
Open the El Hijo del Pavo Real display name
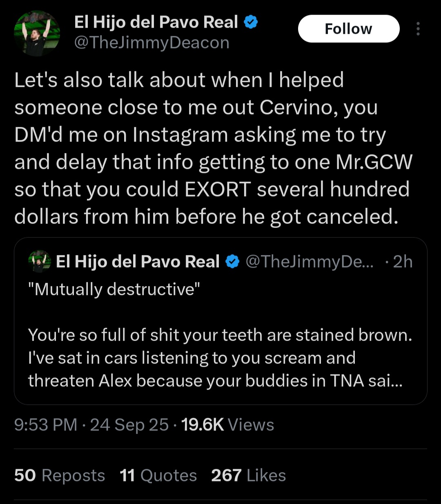coord(156,22)
